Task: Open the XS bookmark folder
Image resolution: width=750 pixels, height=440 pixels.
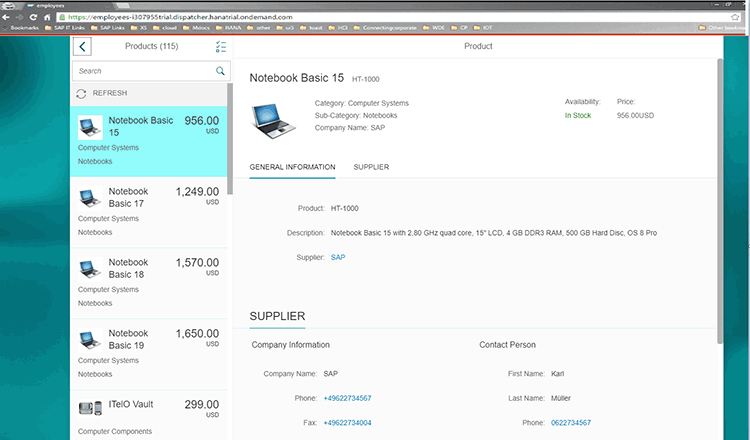Action: 139,28
